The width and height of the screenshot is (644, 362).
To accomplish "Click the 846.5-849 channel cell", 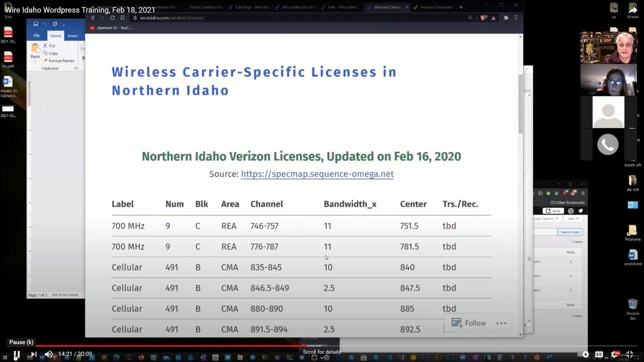I will coord(270,288).
